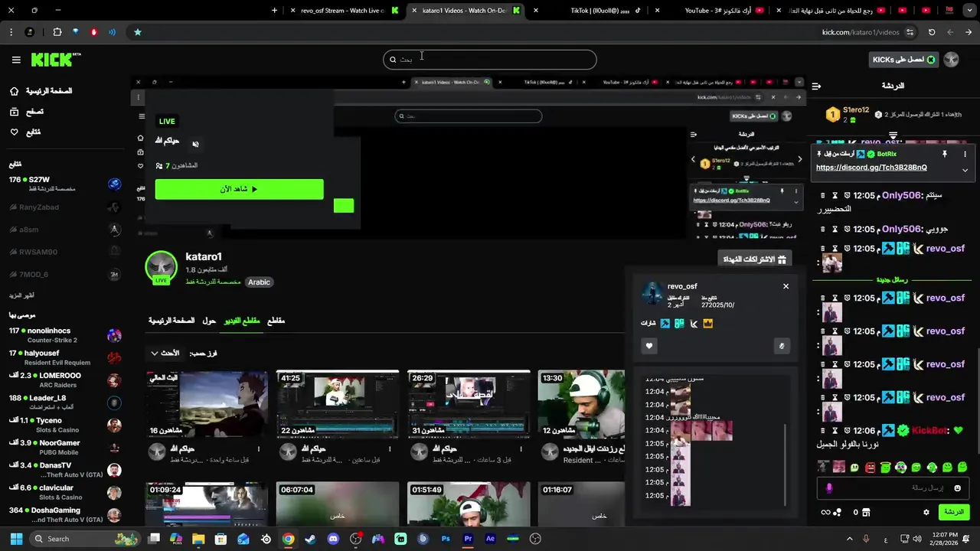The height and width of the screenshot is (551, 980).
Task: Click the red angry emote
Action: pos(870,468)
